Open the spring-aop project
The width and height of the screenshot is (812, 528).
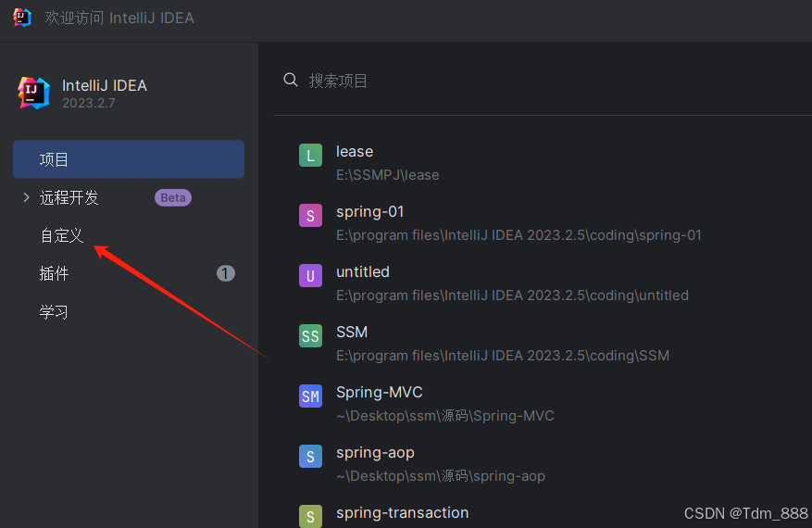pyautogui.click(x=375, y=452)
